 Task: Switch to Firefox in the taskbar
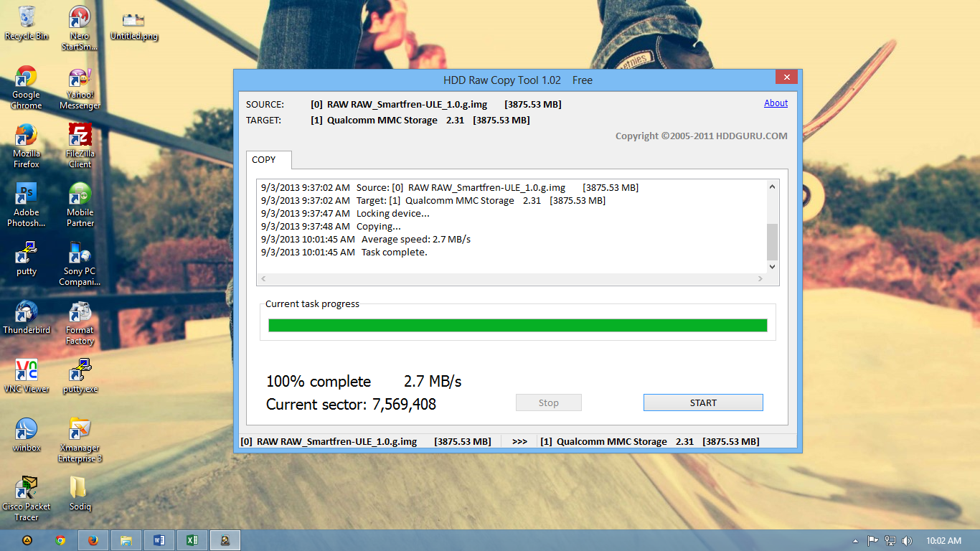point(93,540)
